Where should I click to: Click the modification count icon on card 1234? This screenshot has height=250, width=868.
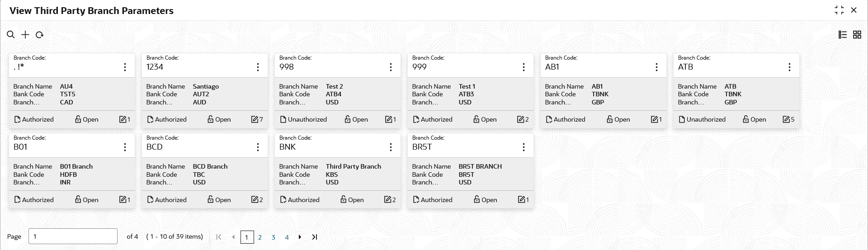coord(255,119)
